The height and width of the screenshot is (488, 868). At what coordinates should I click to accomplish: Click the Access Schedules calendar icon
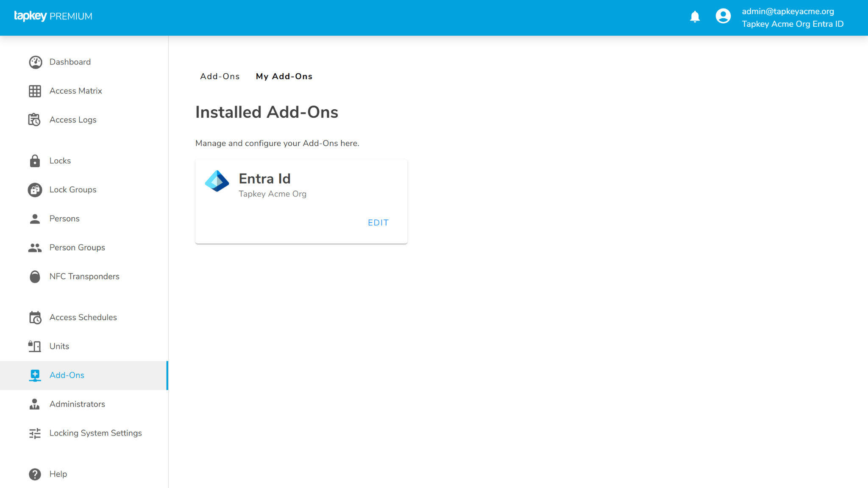point(35,318)
